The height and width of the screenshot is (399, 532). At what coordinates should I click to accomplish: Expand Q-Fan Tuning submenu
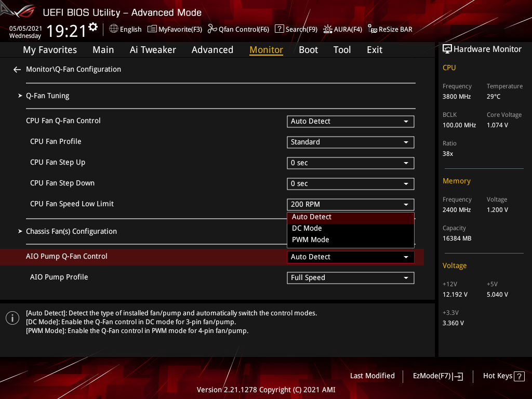[47, 96]
